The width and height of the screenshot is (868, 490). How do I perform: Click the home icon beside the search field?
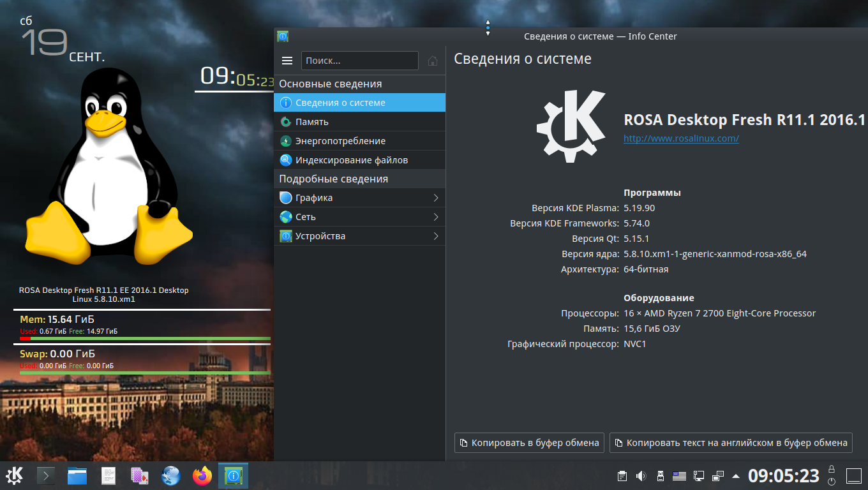[x=433, y=61]
